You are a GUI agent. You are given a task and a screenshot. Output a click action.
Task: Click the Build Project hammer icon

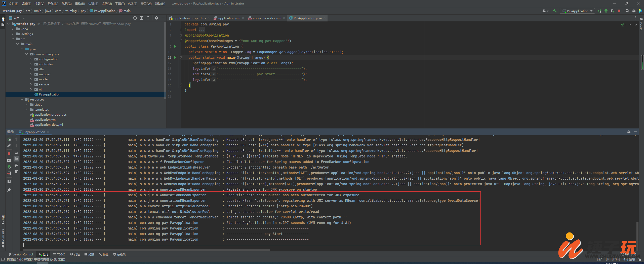(555, 11)
